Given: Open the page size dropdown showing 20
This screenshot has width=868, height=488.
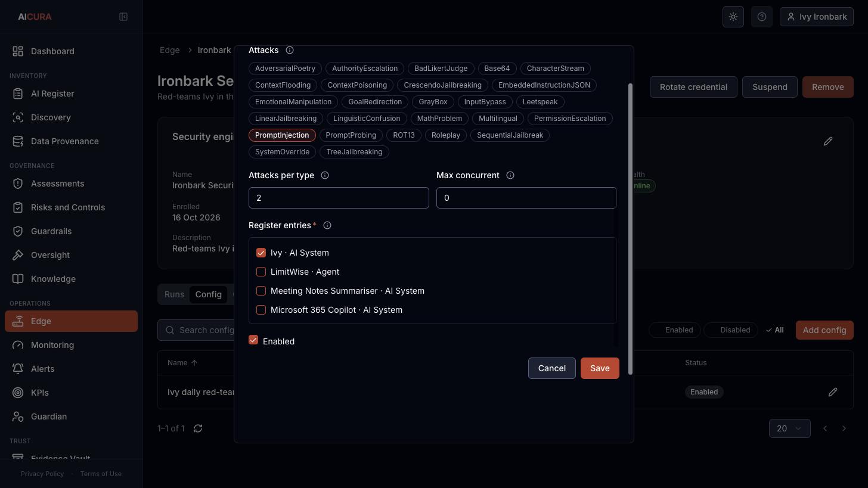Looking at the screenshot, I should (790, 428).
